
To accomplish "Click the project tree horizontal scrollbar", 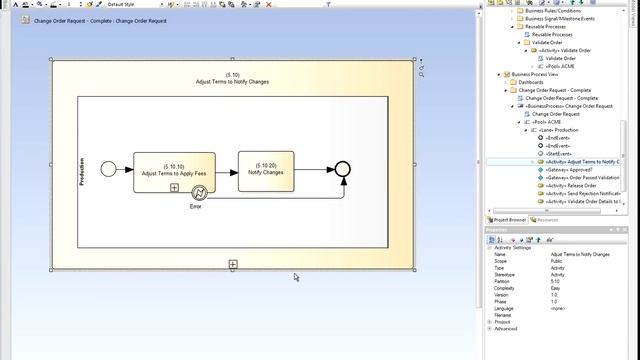I will (x=547, y=211).
